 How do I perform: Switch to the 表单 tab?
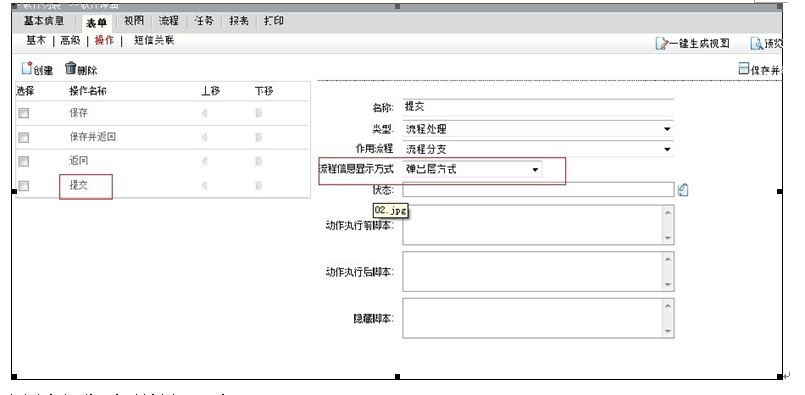(x=97, y=23)
